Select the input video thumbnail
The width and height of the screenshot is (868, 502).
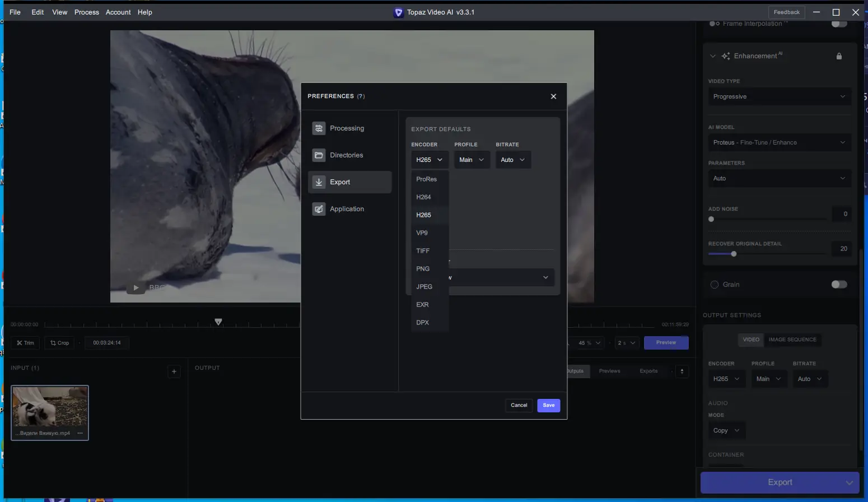[x=50, y=412]
